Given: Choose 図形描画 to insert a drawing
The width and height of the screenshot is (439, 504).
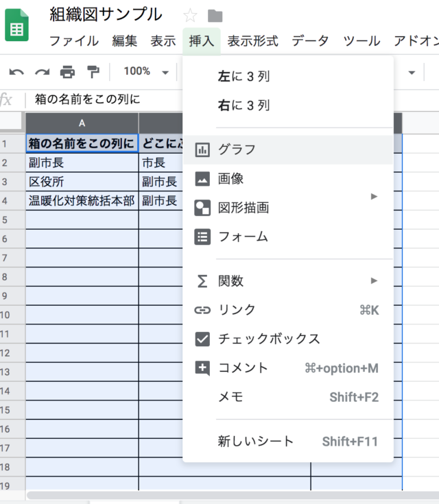Looking at the screenshot, I should click(x=288, y=208).
